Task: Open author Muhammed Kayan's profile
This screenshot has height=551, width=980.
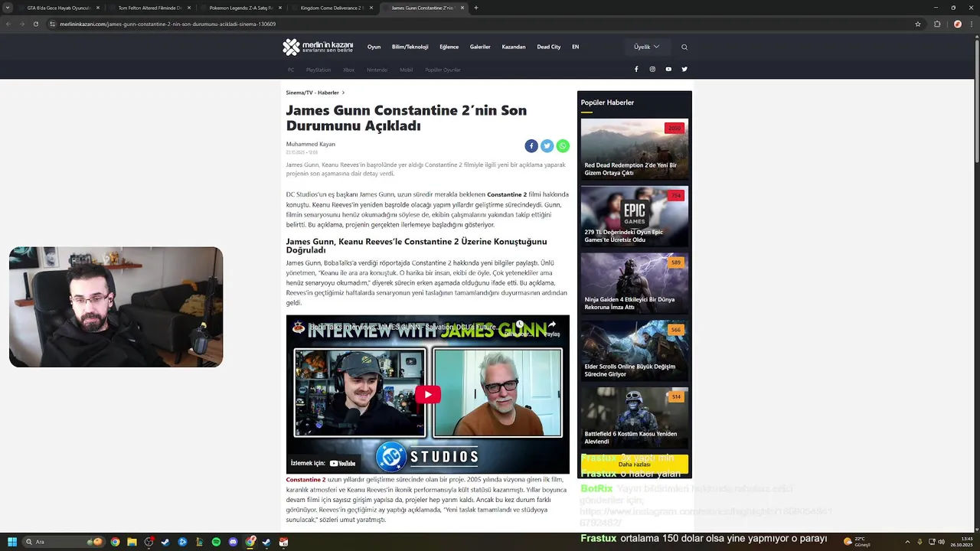Action: click(x=311, y=144)
